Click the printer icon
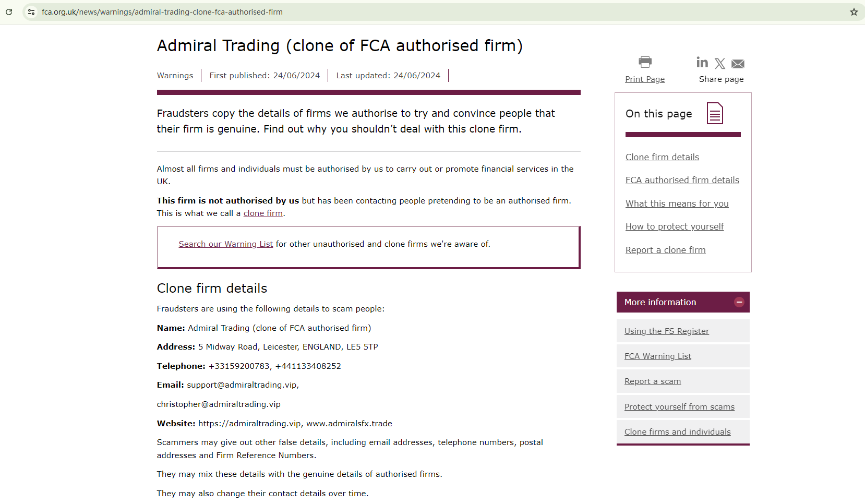 (645, 62)
